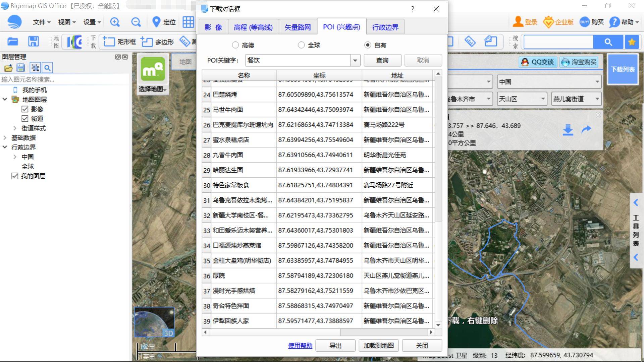Viewport: 644px width, 362px height.
Task: Open file with the blue folder icon
Action: point(13,42)
